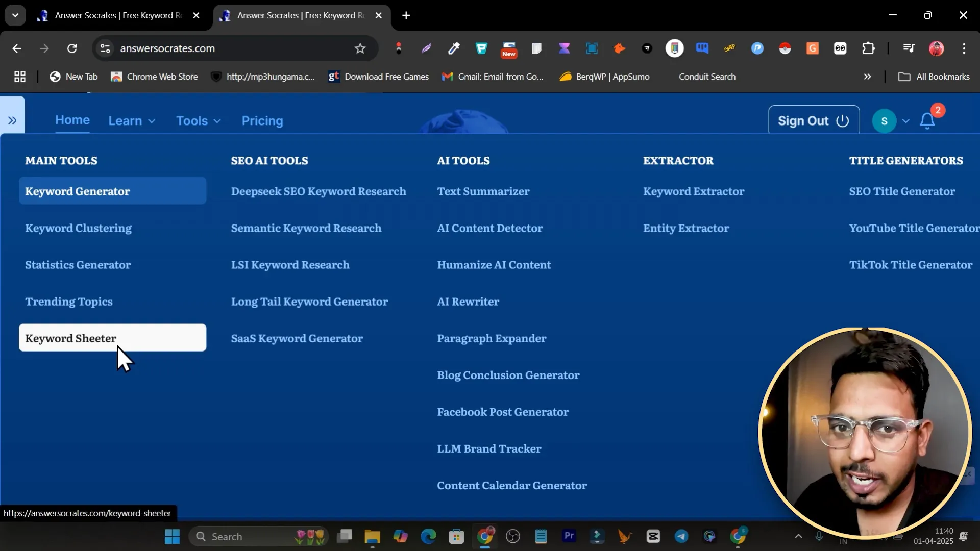Open Telegram from the taskbar
The image size is (980, 551).
pos(681,536)
